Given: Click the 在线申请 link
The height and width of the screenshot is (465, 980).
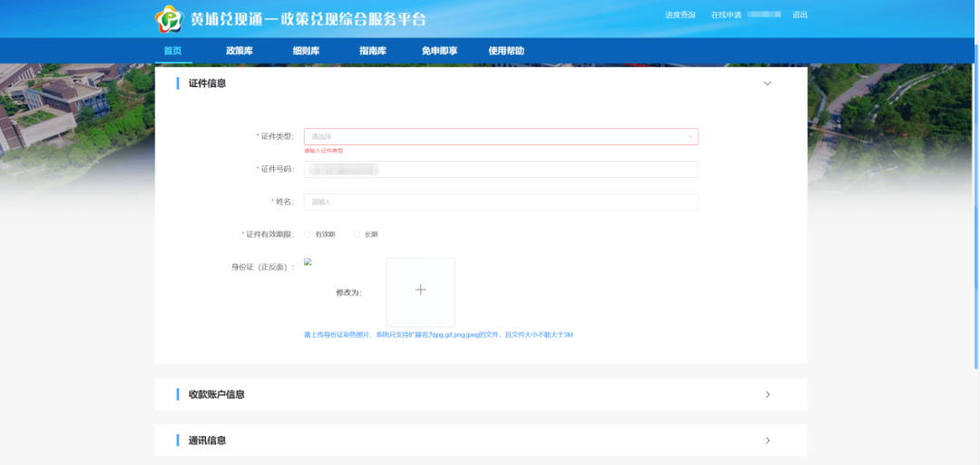Looking at the screenshot, I should point(726,15).
